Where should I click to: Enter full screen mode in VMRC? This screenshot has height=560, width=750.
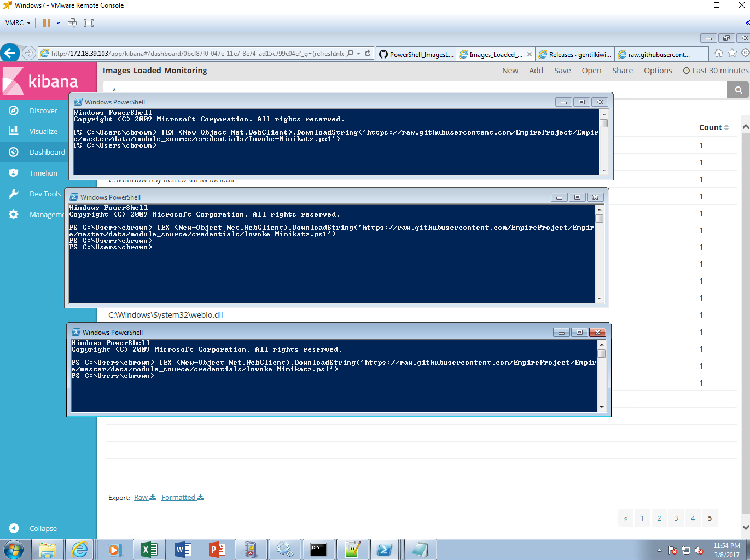[89, 23]
